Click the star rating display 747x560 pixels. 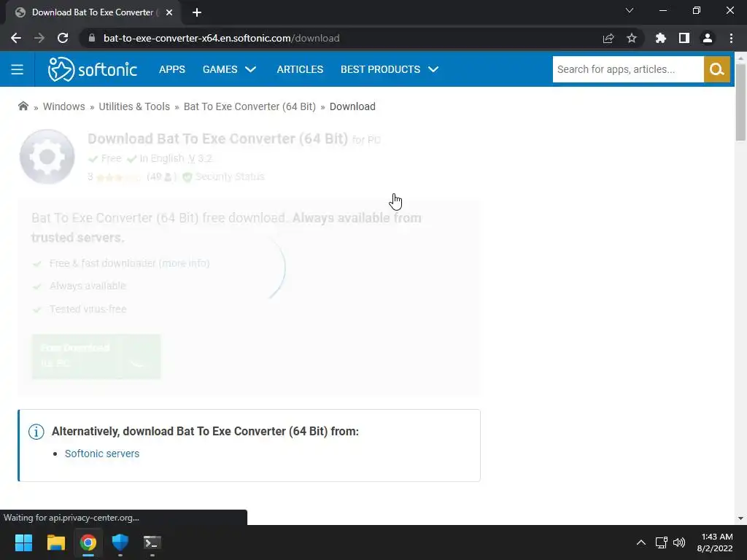coord(117,177)
